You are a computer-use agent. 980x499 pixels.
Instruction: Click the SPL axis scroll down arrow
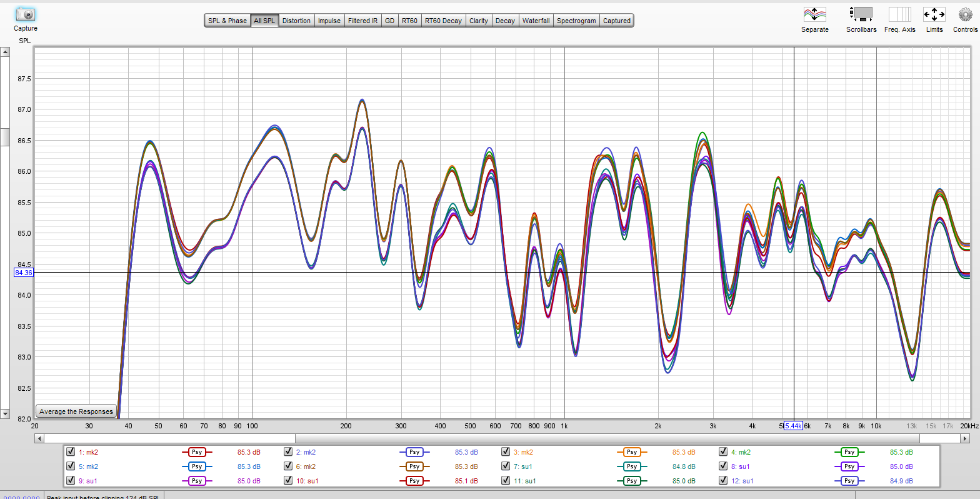(4, 414)
